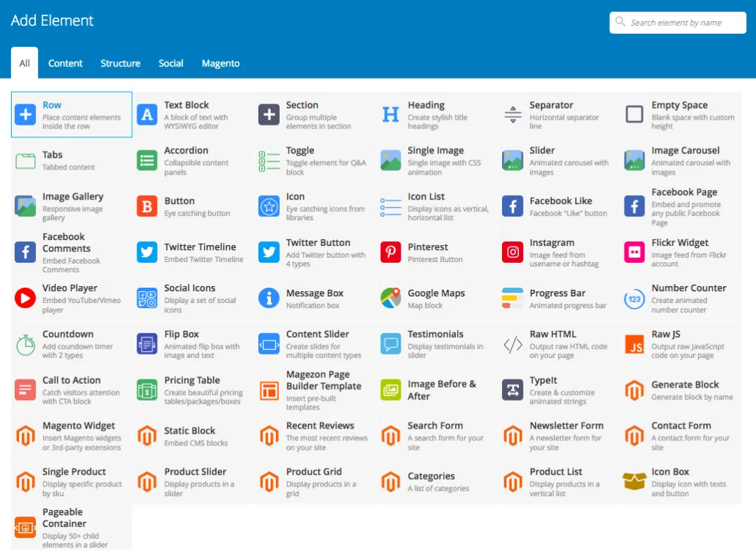Image resolution: width=756 pixels, height=557 pixels.
Task: Add a Pageable Container element
Action: point(70,527)
